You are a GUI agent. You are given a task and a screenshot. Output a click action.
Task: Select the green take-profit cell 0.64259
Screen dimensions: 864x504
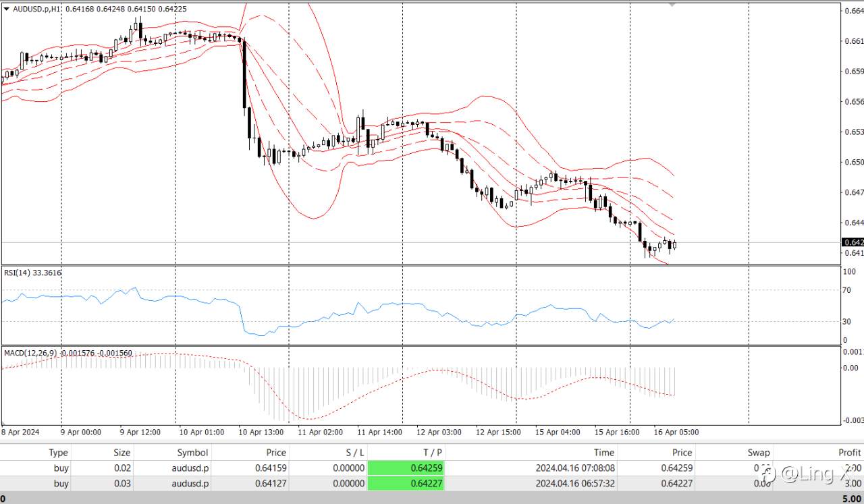tap(406, 468)
